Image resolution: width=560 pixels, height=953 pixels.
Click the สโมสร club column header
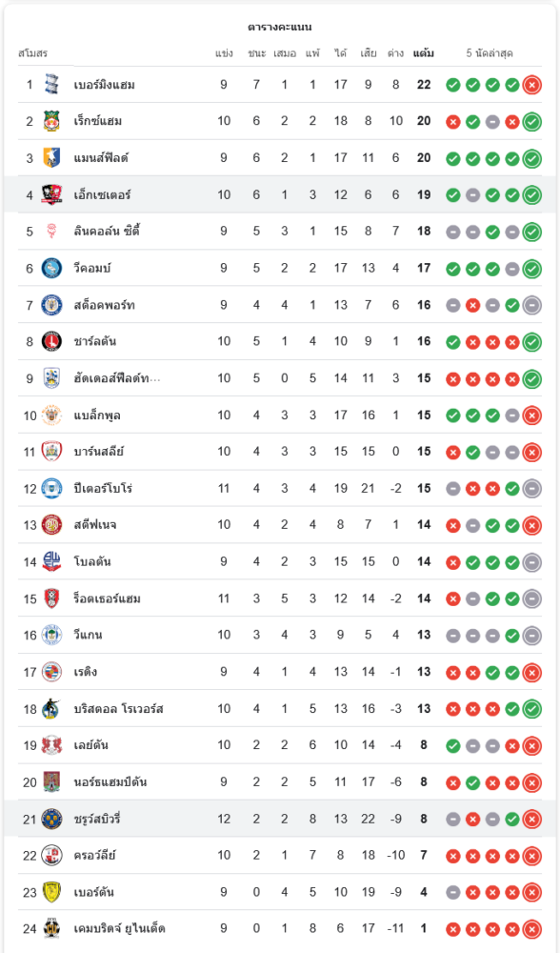[x=32, y=53]
